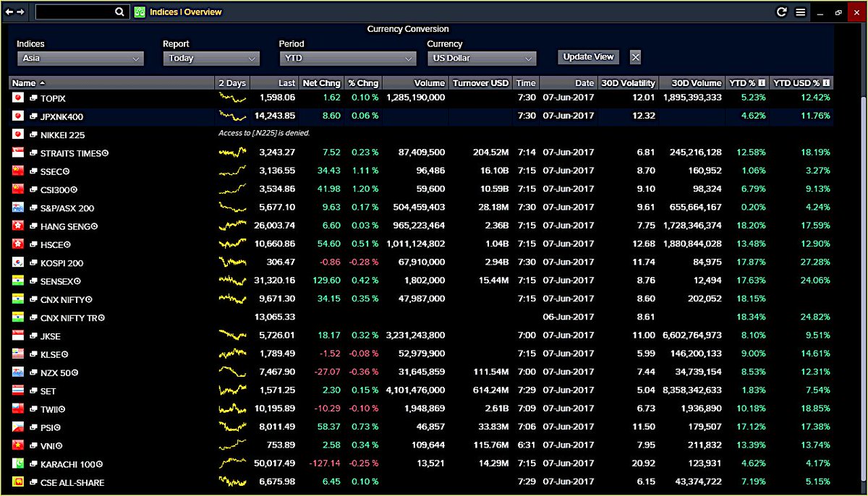The image size is (868, 496).
Task: Click the VNI 2-day sparkline chart
Action: (232, 445)
